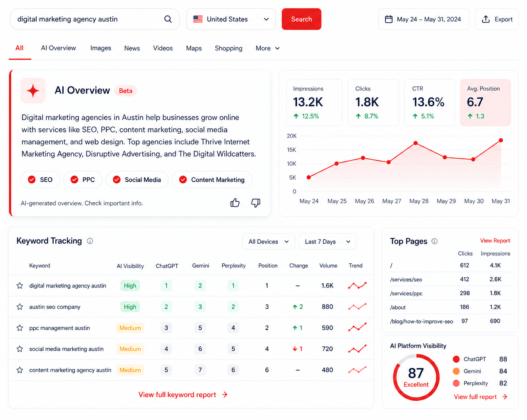This screenshot has height=420, width=527.
Task: Click the Export button
Action: 497,19
